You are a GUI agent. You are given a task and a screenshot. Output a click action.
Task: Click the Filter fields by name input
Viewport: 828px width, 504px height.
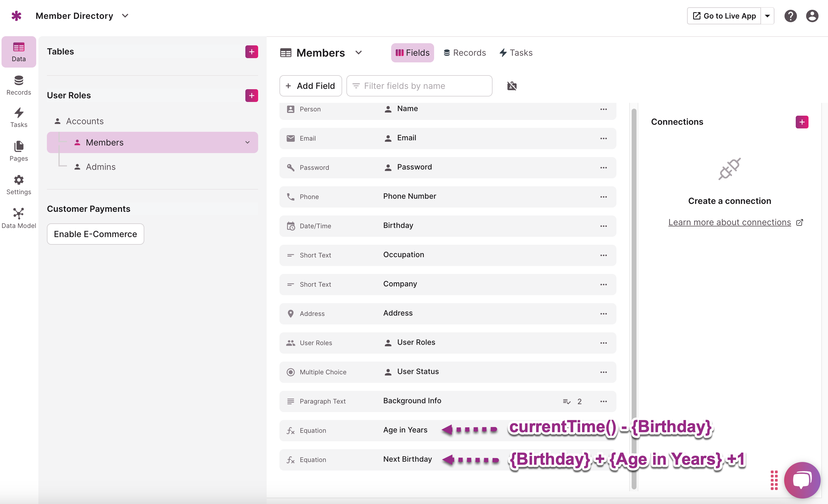pyautogui.click(x=419, y=86)
